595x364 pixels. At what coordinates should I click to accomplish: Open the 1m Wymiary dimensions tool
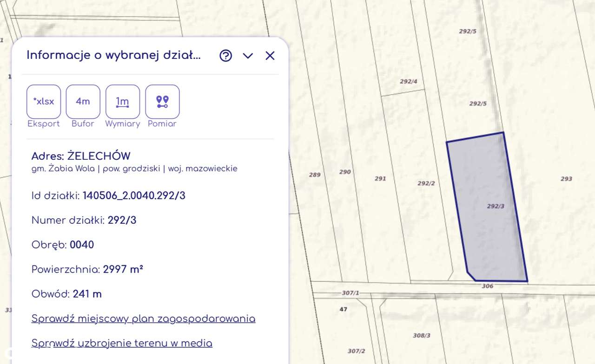(x=122, y=101)
